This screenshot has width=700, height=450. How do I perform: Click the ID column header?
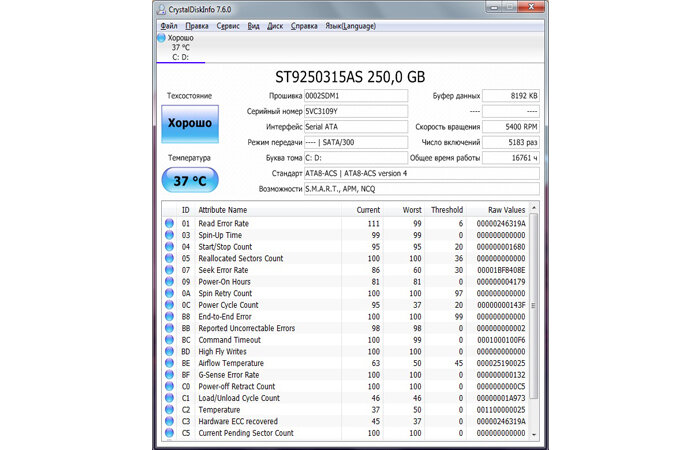click(186, 210)
